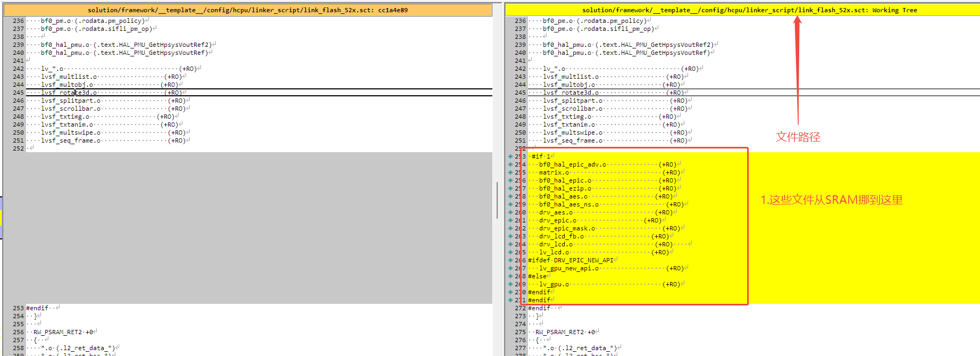The height and width of the screenshot is (356, 980).
Task: Click the plus marker beside drv_lcd_fb.o line
Action: [x=510, y=236]
